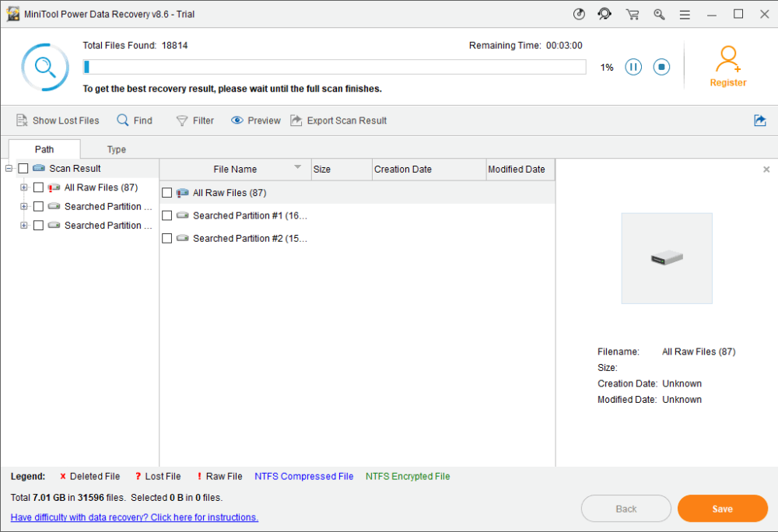
Task: Collapse the Scan Result tree node
Action: (9, 169)
